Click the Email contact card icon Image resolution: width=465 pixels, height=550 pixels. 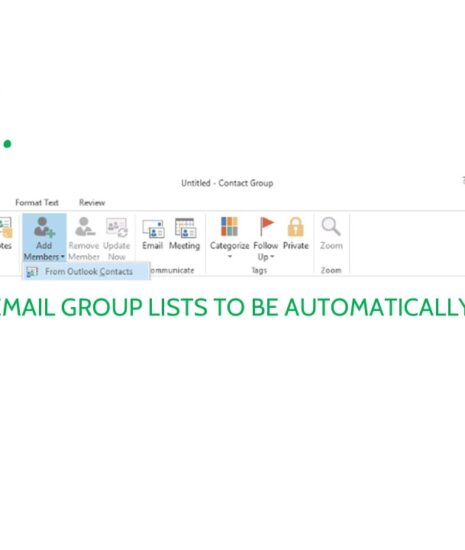tap(153, 229)
